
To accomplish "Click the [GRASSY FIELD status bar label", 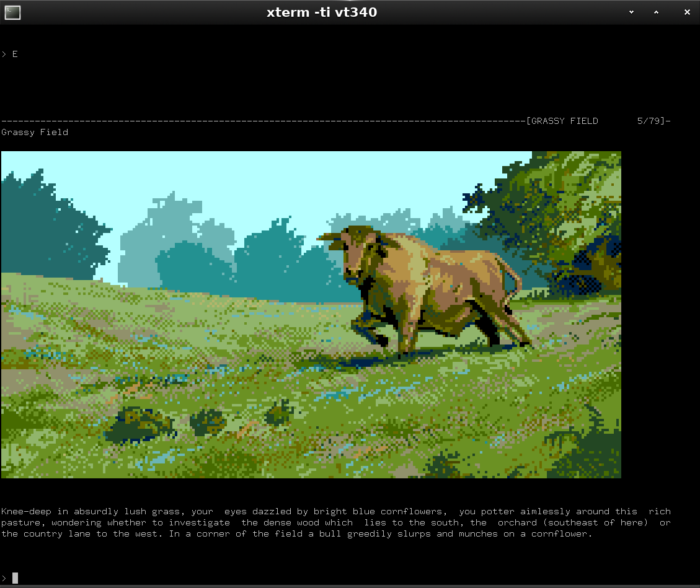I will (562, 121).
